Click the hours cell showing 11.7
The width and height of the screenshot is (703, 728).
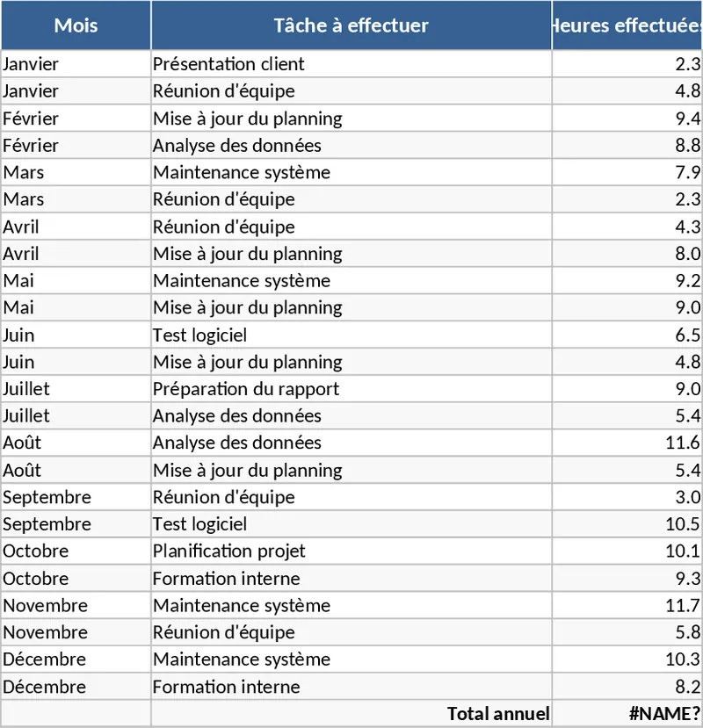(627, 605)
